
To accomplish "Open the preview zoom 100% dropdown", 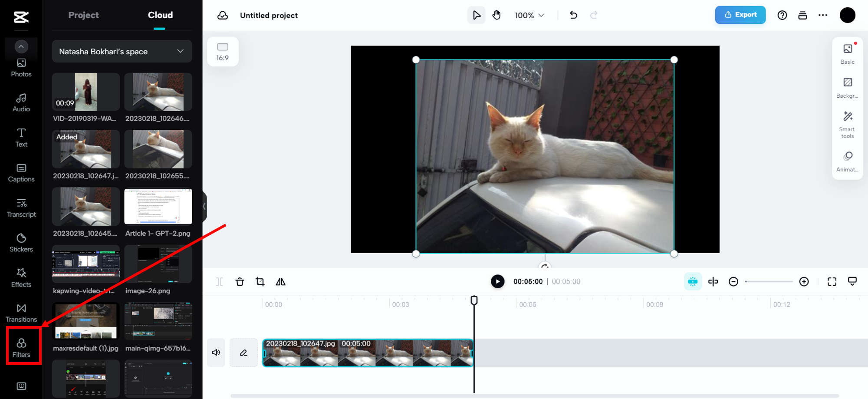I will [x=529, y=15].
